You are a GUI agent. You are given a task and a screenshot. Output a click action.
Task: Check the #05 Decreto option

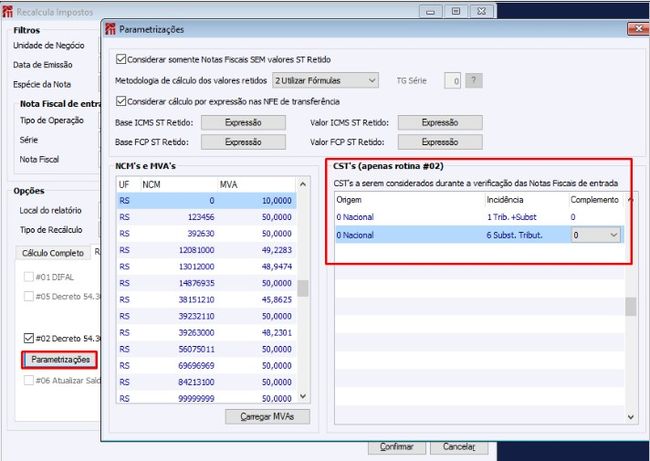(28, 296)
